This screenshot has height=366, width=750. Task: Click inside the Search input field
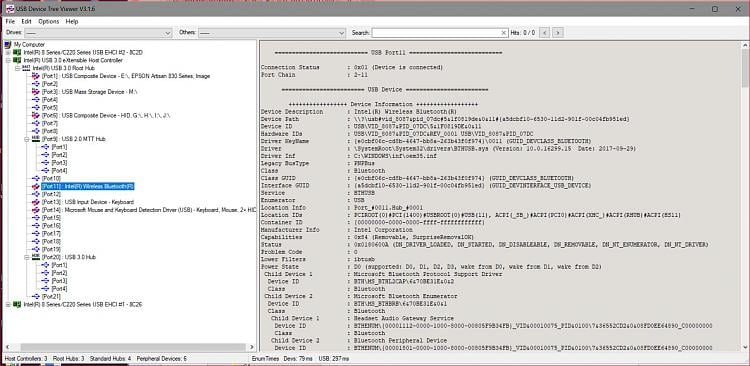[x=436, y=33]
